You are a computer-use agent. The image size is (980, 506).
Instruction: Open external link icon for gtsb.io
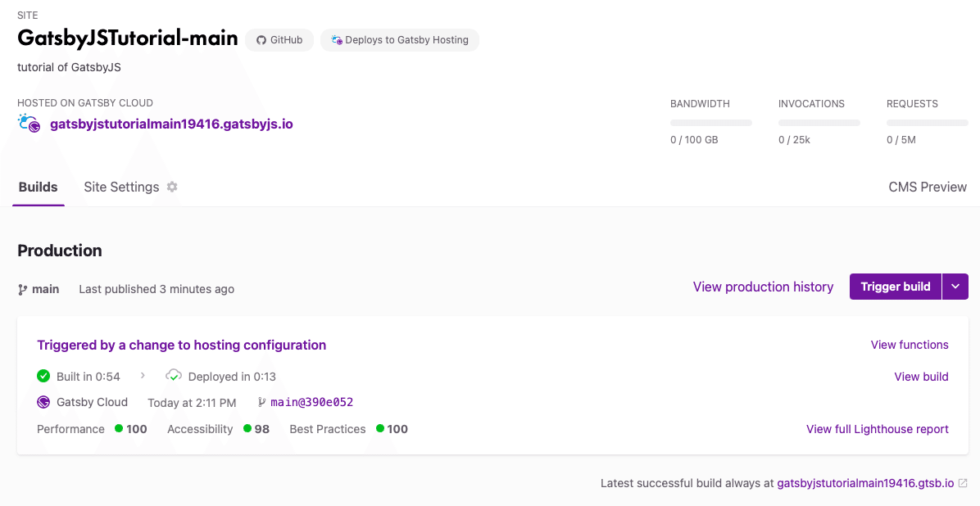(963, 483)
